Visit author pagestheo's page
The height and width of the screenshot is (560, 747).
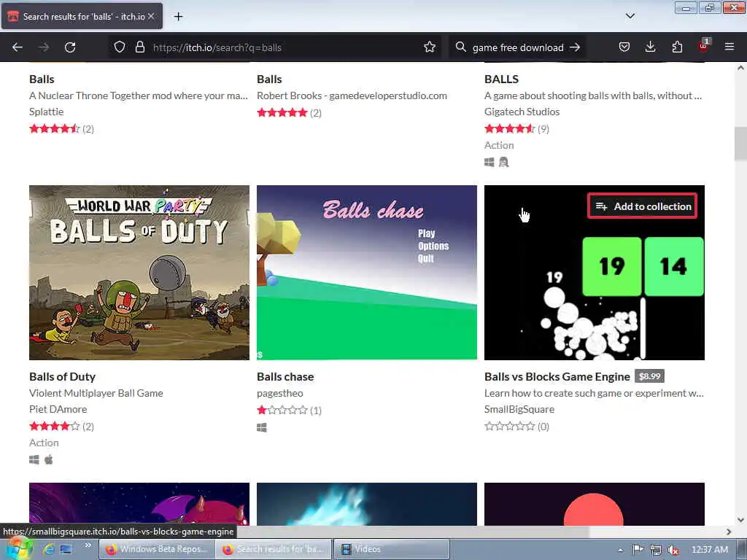click(279, 393)
